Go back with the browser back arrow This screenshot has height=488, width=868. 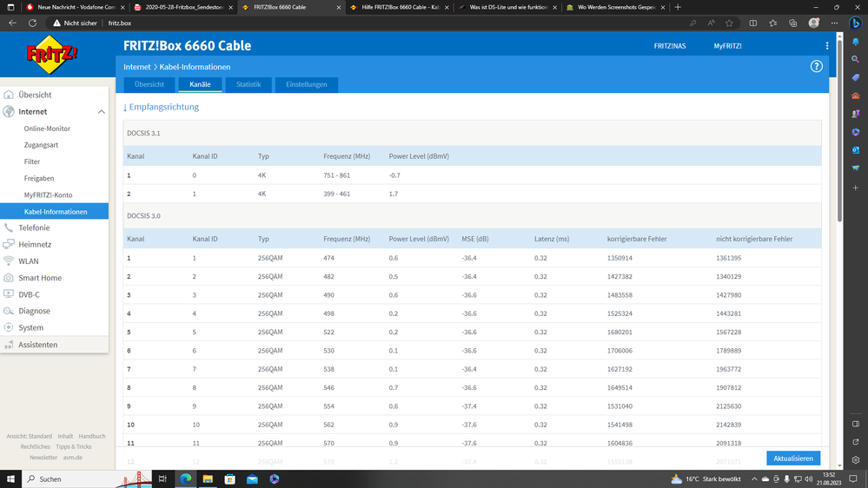point(13,23)
